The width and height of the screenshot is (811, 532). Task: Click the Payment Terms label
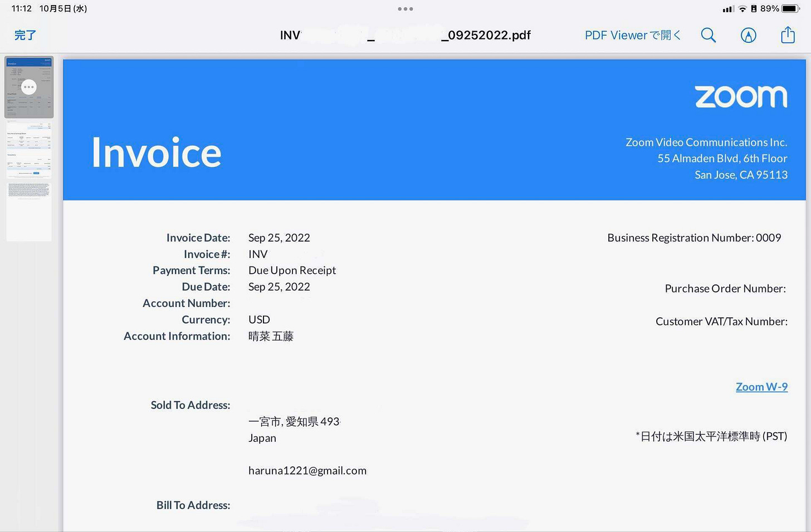coord(192,270)
